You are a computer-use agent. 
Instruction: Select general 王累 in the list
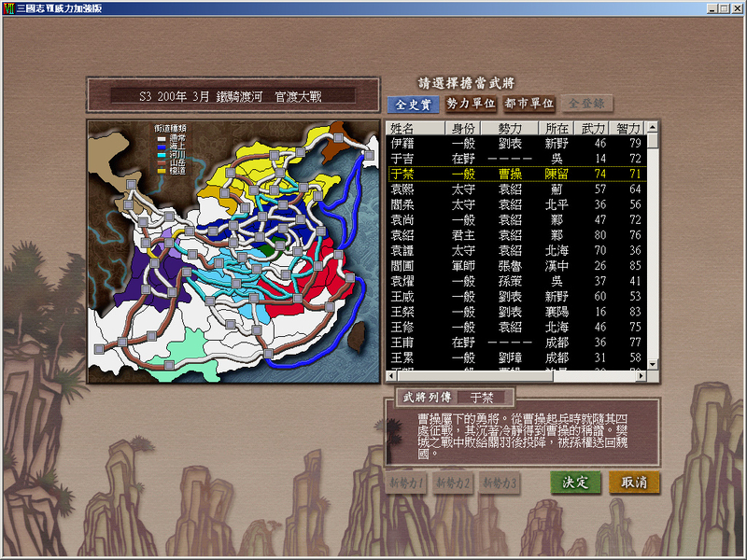[x=516, y=357]
